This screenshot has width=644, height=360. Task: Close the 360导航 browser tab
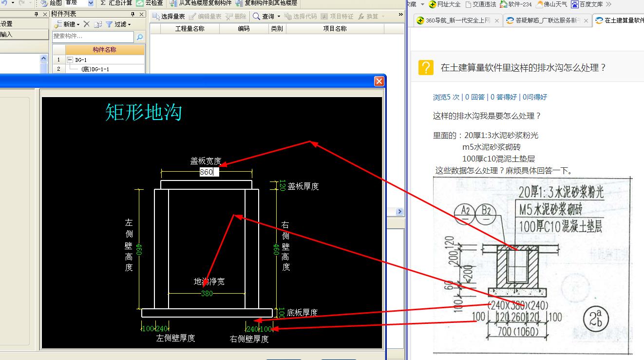pos(497,20)
